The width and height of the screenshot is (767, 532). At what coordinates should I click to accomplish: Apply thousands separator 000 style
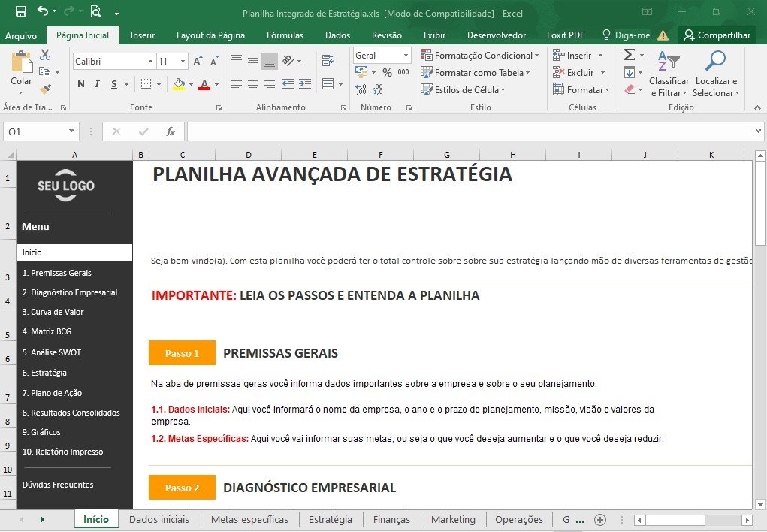(403, 72)
